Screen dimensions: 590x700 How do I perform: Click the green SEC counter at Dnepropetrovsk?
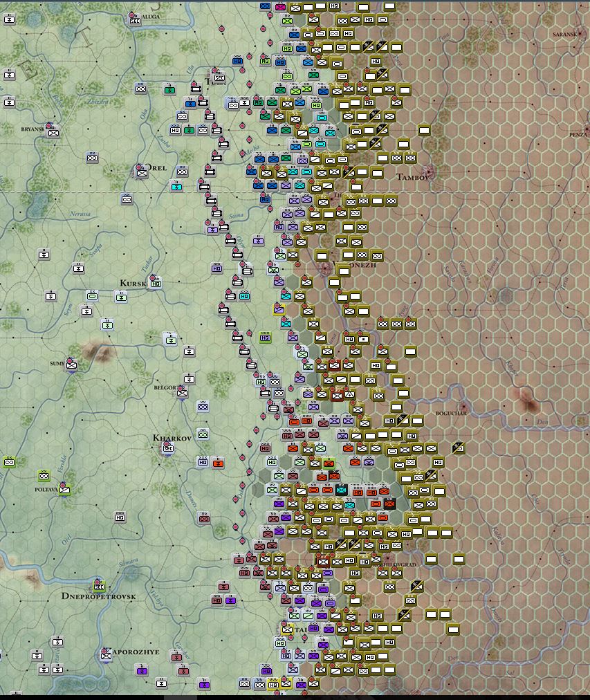[x=99, y=586]
